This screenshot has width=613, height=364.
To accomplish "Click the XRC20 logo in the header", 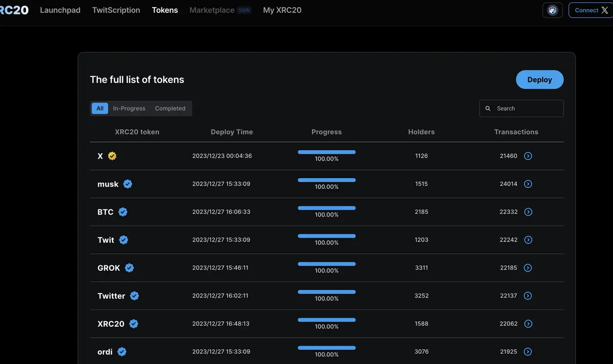I will tap(14, 10).
